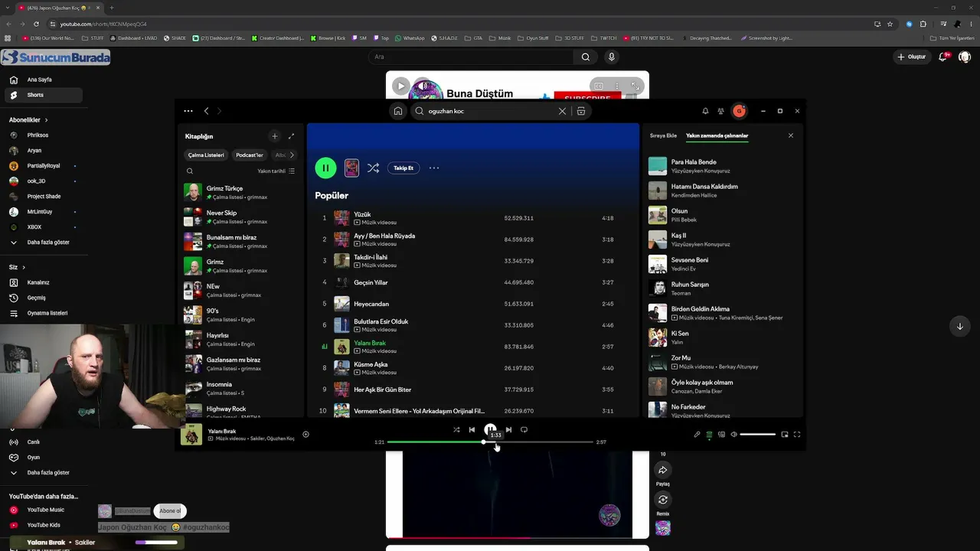Open more options for the artist
The height and width of the screenshot is (551, 980).
[x=434, y=168]
